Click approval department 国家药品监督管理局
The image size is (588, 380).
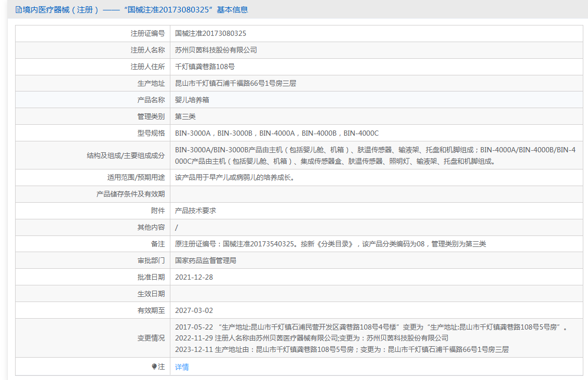[206, 260]
